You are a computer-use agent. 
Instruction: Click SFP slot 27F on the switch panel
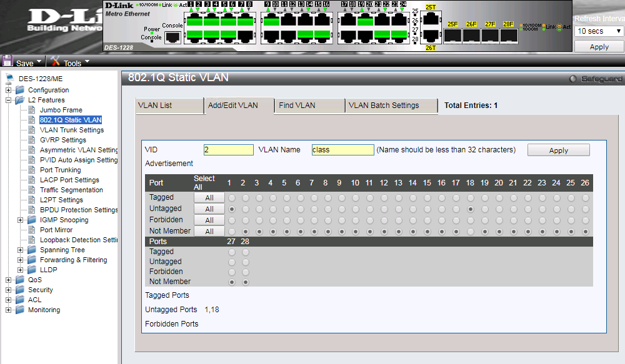490,36
